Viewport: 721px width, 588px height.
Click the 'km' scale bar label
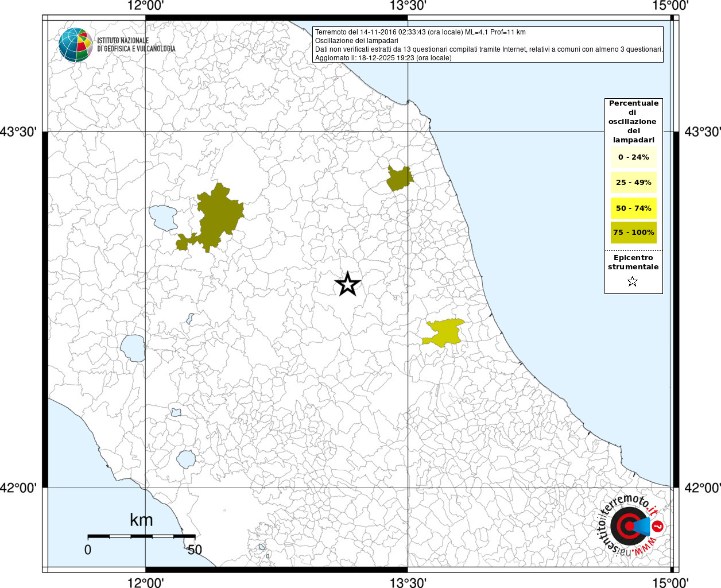tap(141, 520)
